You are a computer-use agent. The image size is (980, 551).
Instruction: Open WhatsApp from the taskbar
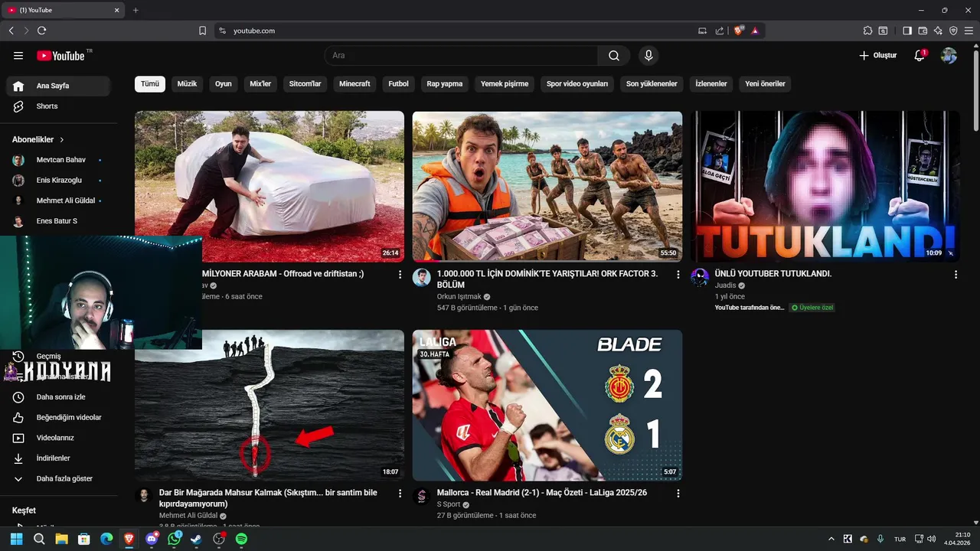pyautogui.click(x=174, y=539)
